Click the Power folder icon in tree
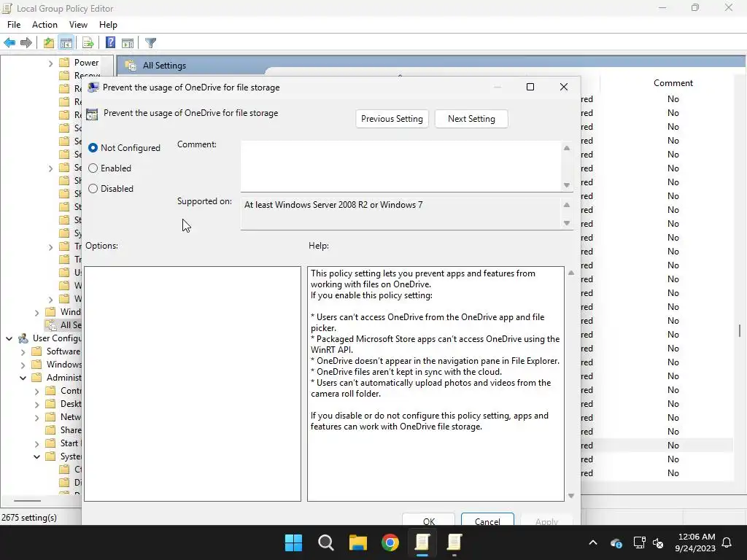747x560 pixels. click(64, 63)
